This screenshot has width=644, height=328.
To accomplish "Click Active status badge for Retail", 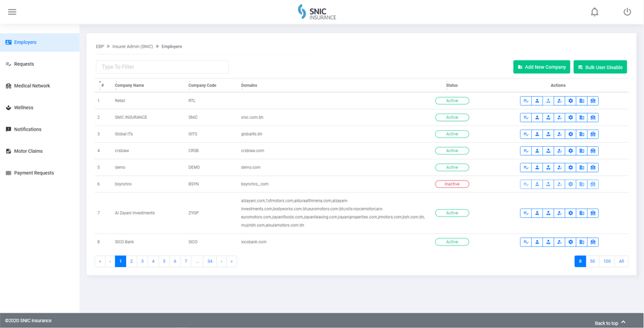I will [451, 100].
